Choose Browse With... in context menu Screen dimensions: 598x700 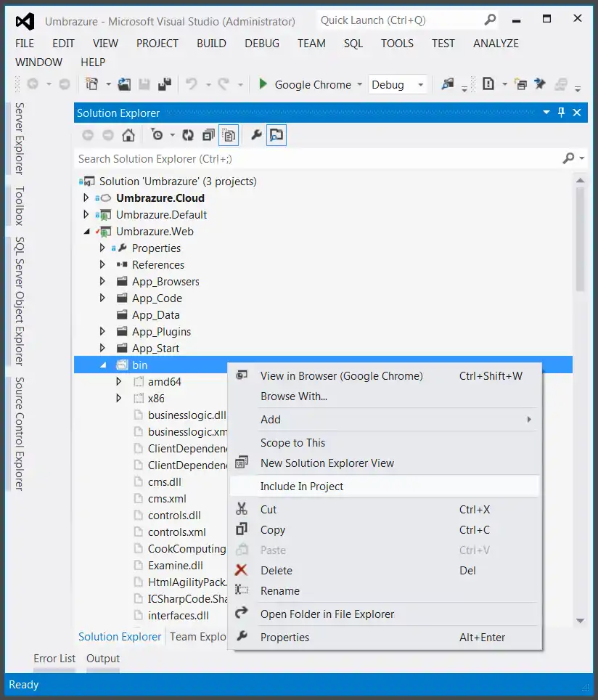tap(384, 396)
